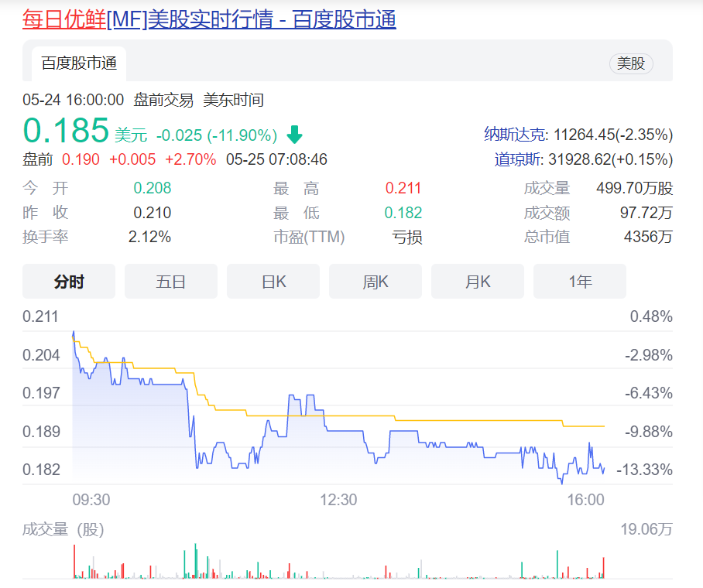Click the 盘前交易 status label
703x588 pixels.
(163, 100)
